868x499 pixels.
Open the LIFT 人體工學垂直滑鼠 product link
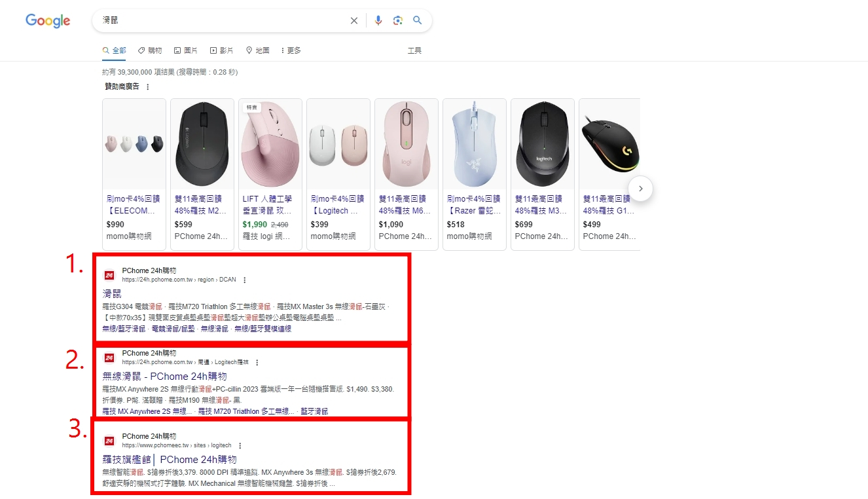268,205
